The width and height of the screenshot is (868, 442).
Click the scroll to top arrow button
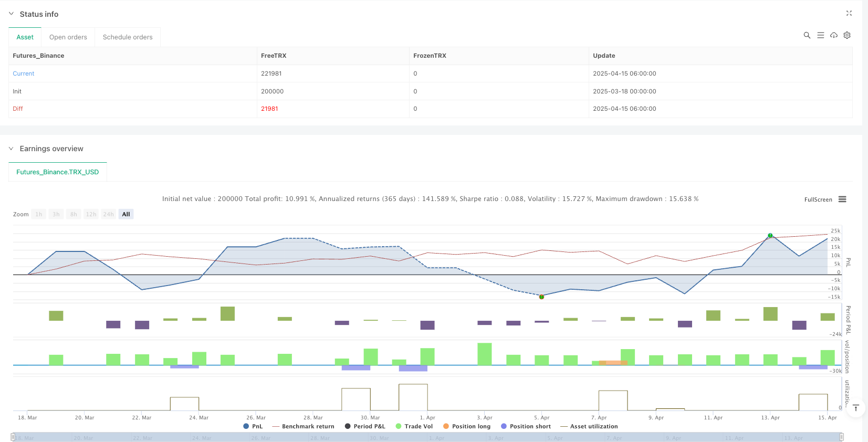click(x=855, y=408)
